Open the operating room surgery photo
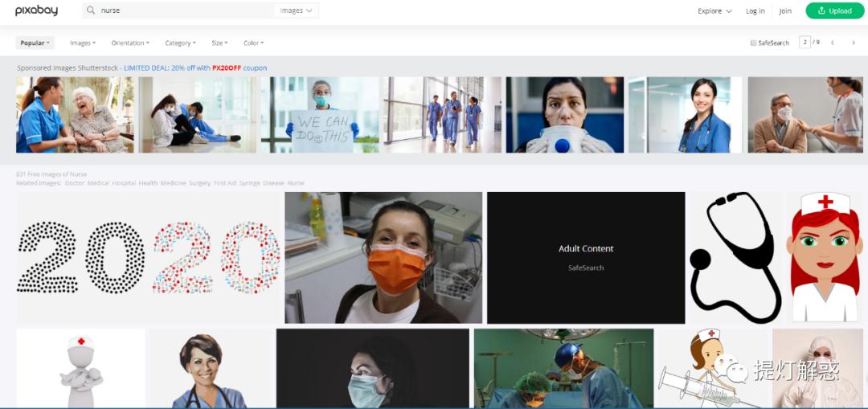 click(563, 369)
